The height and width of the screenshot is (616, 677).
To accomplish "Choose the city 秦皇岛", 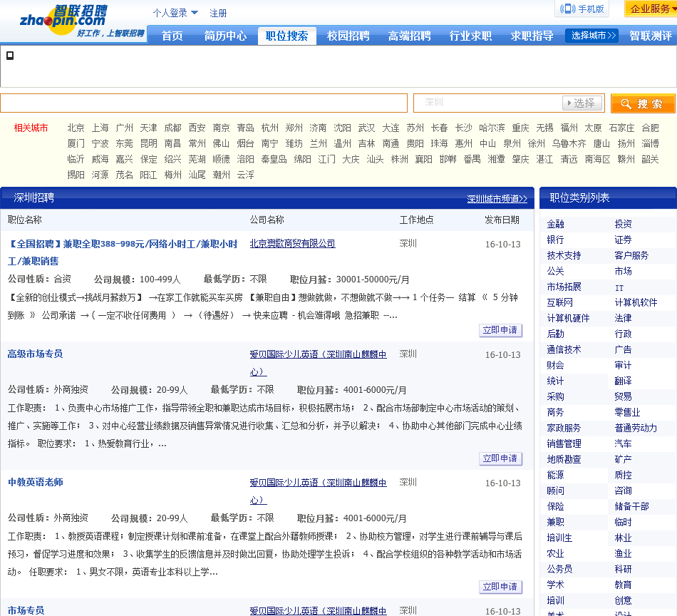I will (274, 160).
